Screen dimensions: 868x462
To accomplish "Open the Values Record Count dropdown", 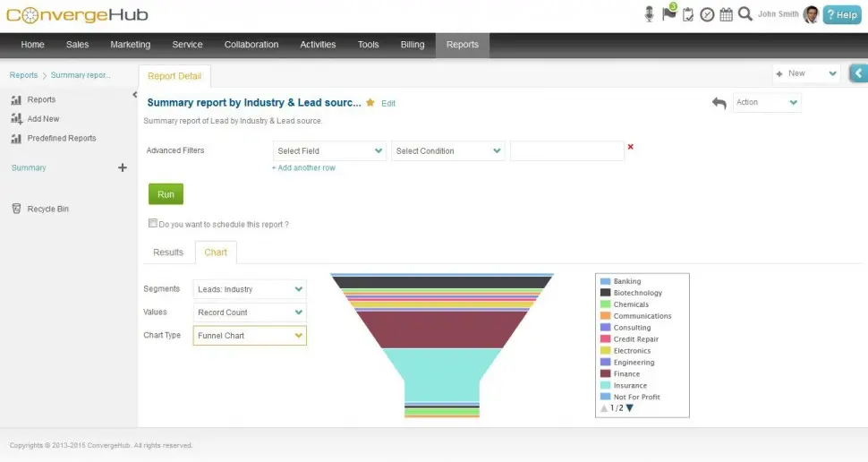I will pos(250,312).
